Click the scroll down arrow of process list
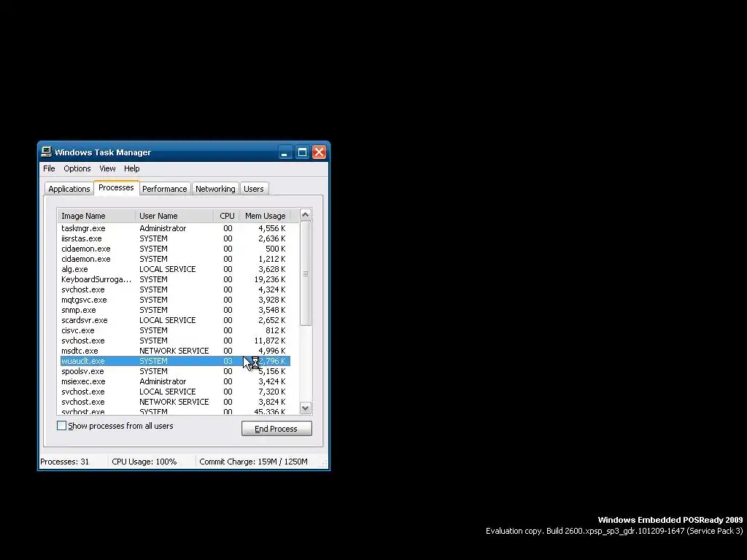This screenshot has height=560, width=747. point(306,408)
